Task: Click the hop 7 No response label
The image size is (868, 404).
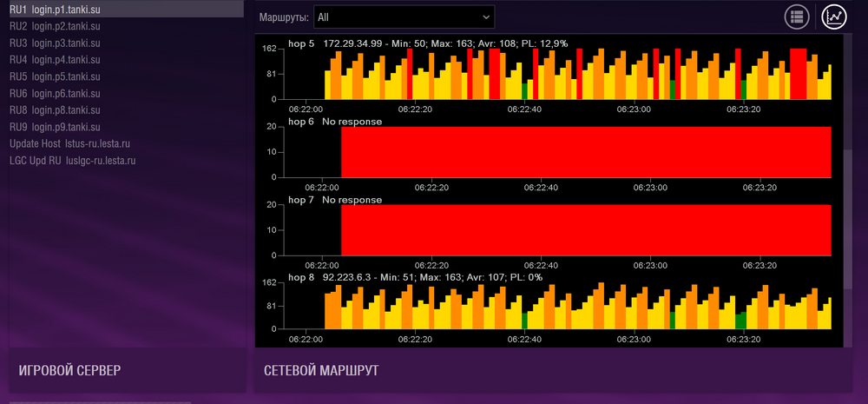Action: coord(335,200)
